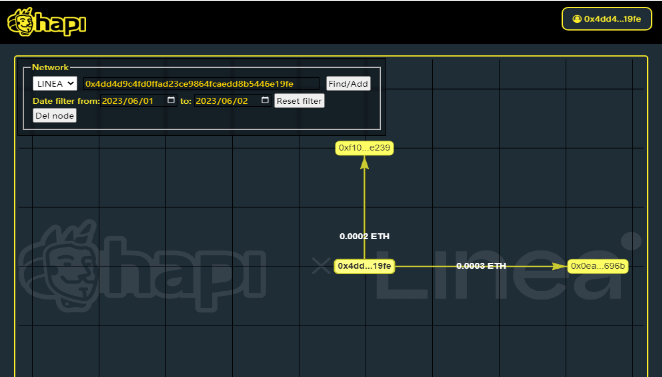This screenshot has height=377, width=662.
Task: Click the to date field 2023/06/02
Action: click(232, 101)
